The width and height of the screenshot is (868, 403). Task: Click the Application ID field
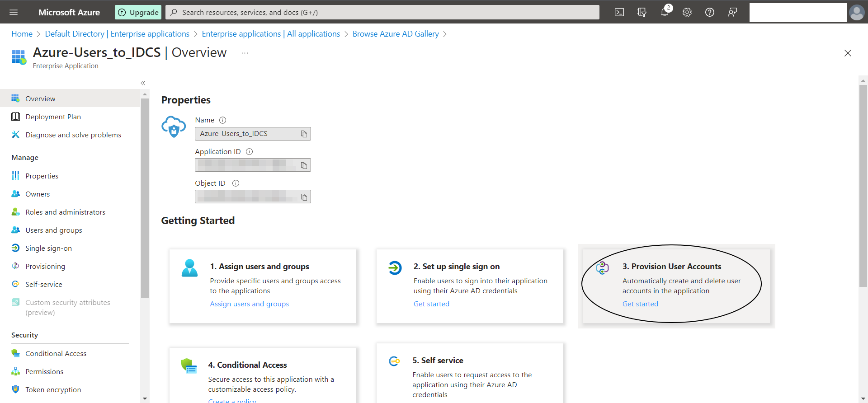[253, 165]
